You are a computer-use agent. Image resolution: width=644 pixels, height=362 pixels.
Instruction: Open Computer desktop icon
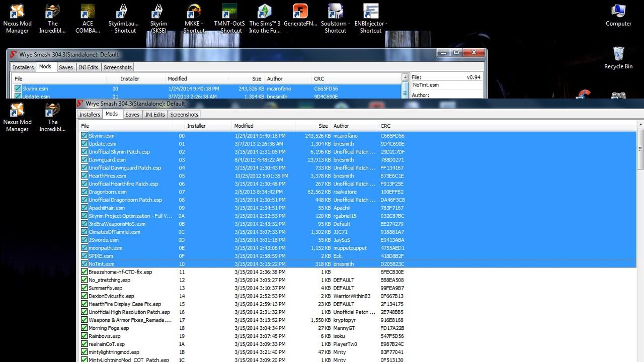(618, 15)
